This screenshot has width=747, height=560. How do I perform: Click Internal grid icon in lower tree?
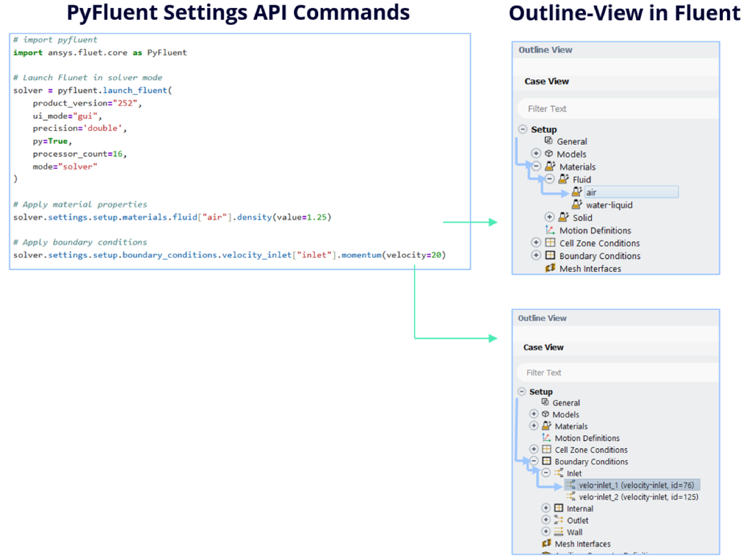tap(559, 508)
